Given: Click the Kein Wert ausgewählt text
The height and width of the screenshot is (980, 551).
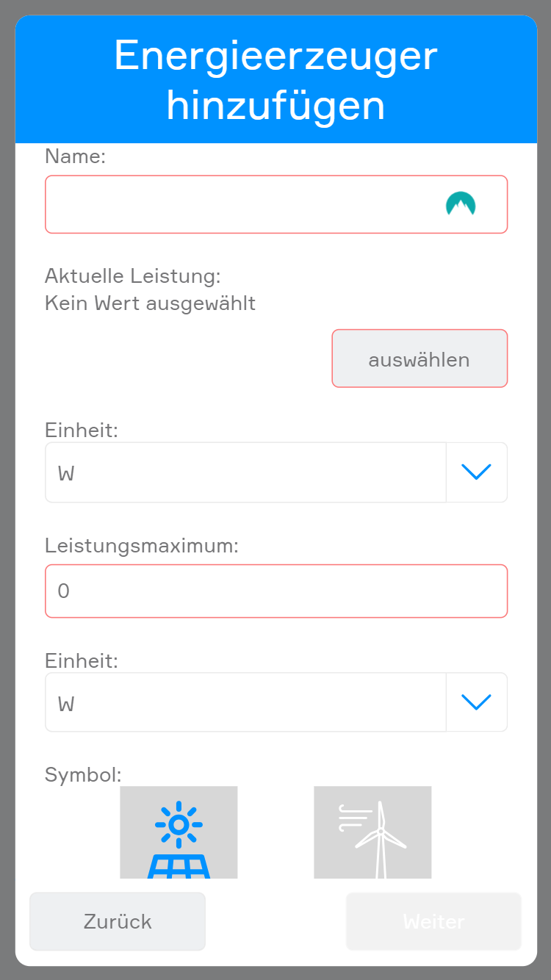Looking at the screenshot, I should click(151, 303).
